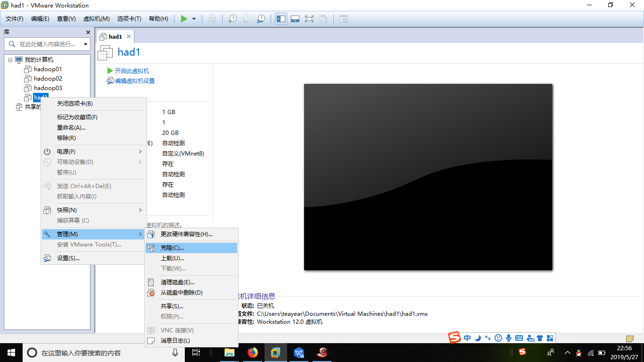Open Sogou emoji smiley panel
644x362 pixels.
[499, 338]
